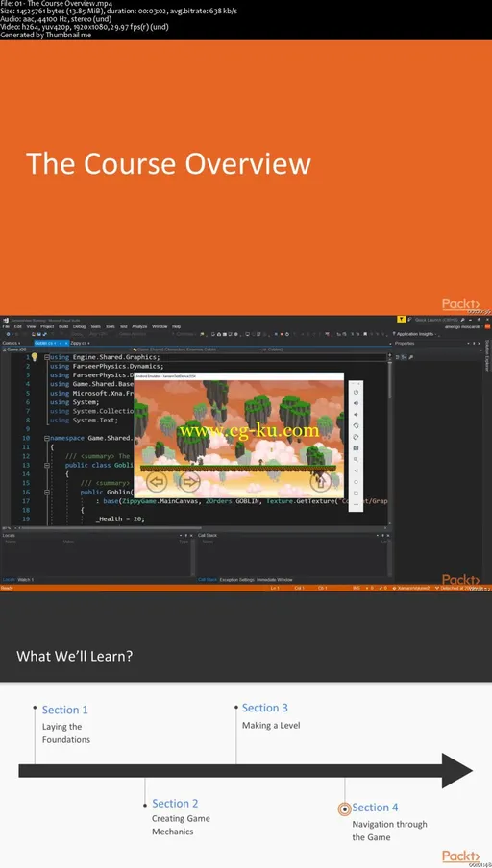Select the Immediate Window tab
Image resolution: width=492 pixels, height=868 pixels.
click(x=274, y=580)
